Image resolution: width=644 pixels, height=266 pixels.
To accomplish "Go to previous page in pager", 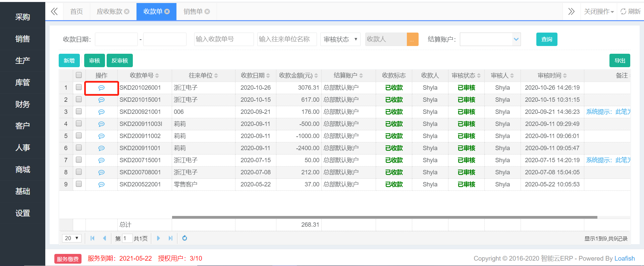I will 104,238.
